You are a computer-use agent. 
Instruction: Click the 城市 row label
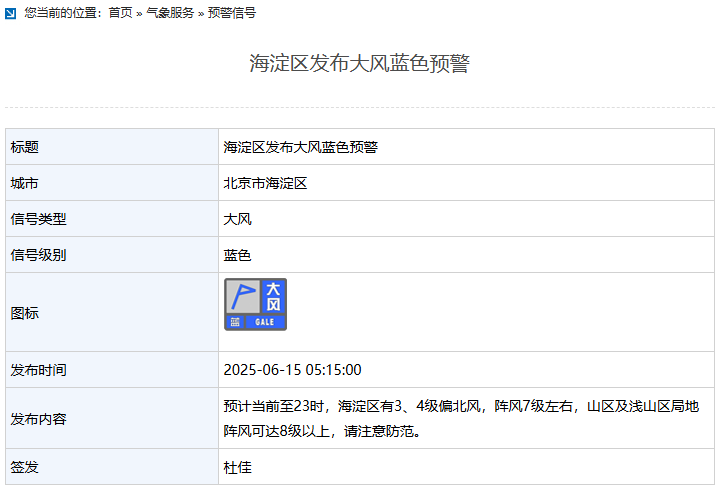pyautogui.click(x=25, y=183)
